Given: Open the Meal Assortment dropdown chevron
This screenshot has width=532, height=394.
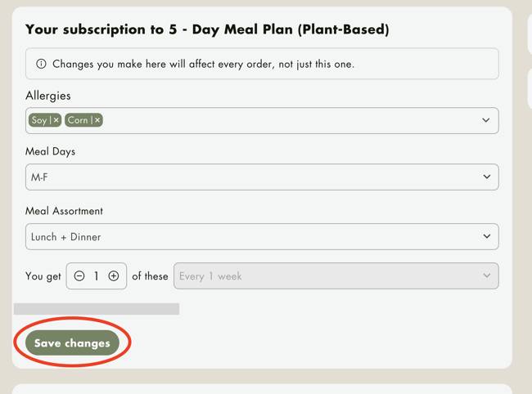Looking at the screenshot, I should (x=486, y=236).
